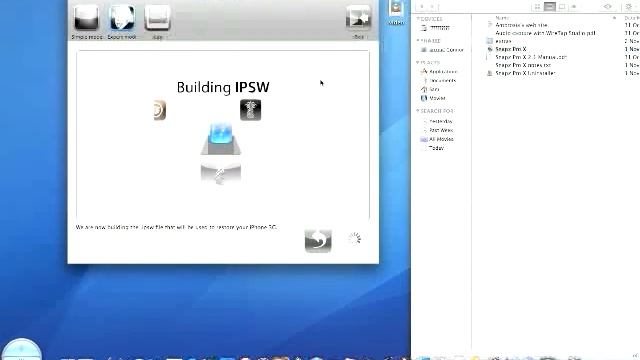
Task: Switch Finder to Cover Flow view
Action: coord(573,7)
